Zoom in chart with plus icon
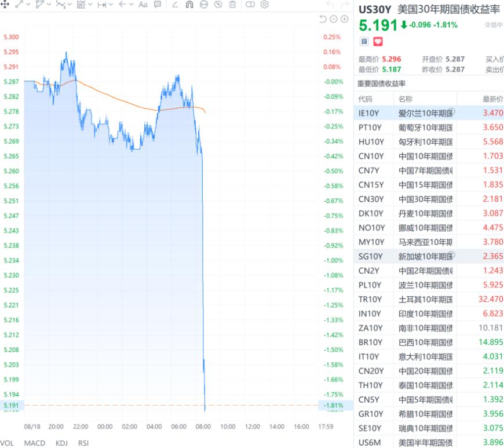Viewport: 504px width, 448px height. pos(344,19)
